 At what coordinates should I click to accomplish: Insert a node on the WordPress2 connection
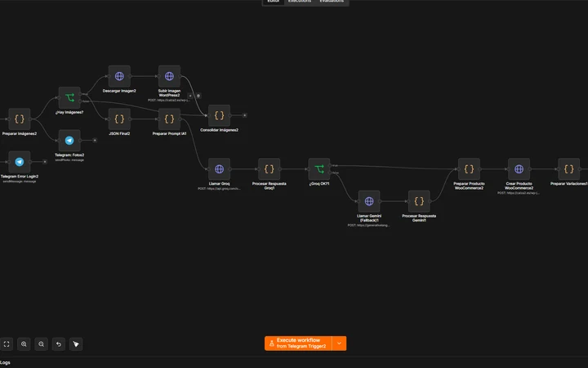[190, 96]
